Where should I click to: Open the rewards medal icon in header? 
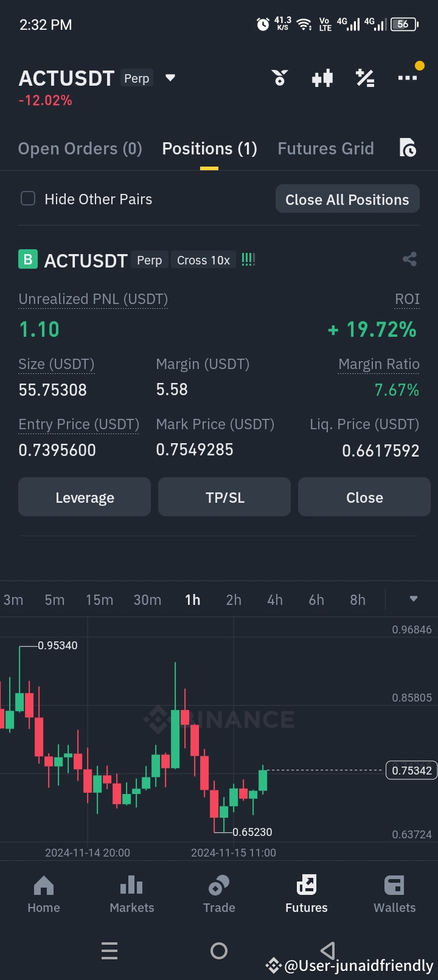point(280,78)
